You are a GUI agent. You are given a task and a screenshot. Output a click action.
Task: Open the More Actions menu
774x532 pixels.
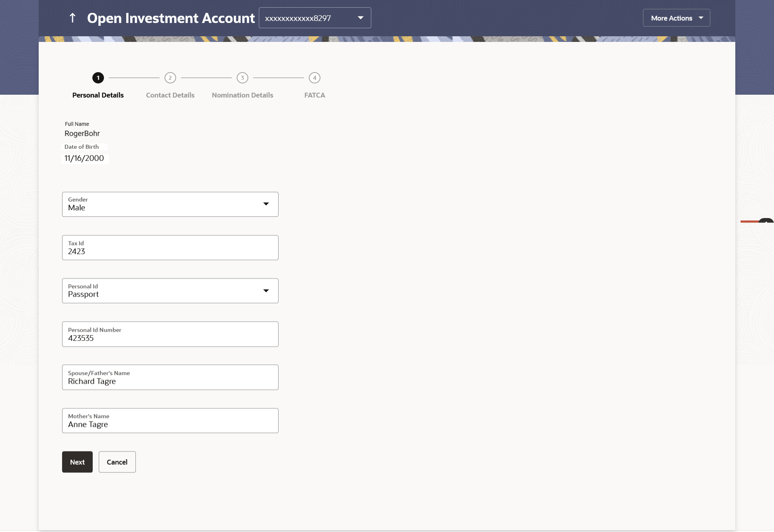[x=676, y=18]
